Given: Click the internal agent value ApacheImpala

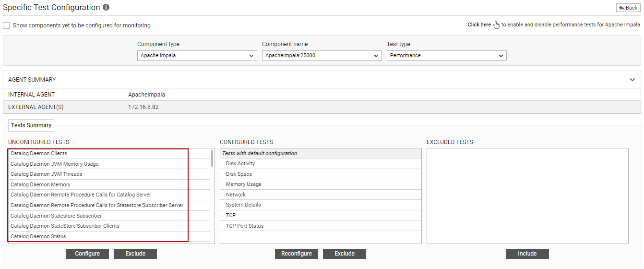Looking at the screenshot, I should tap(146, 95).
